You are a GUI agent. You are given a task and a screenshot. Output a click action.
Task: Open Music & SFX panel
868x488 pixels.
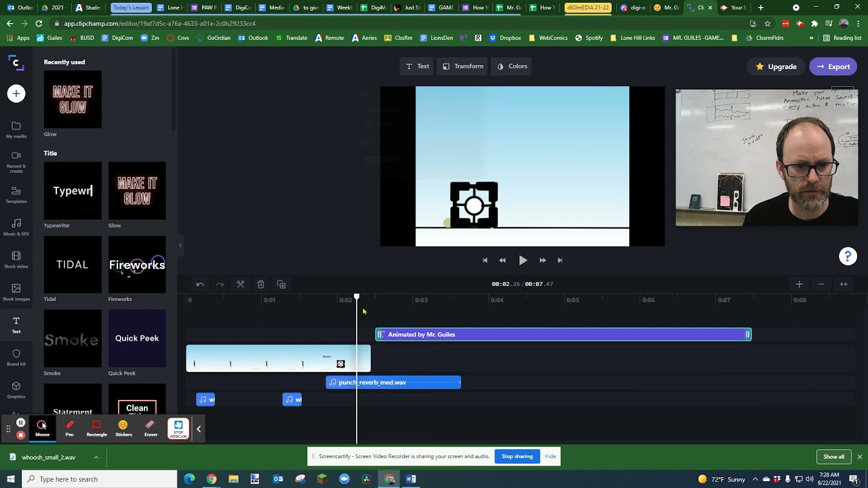16,228
